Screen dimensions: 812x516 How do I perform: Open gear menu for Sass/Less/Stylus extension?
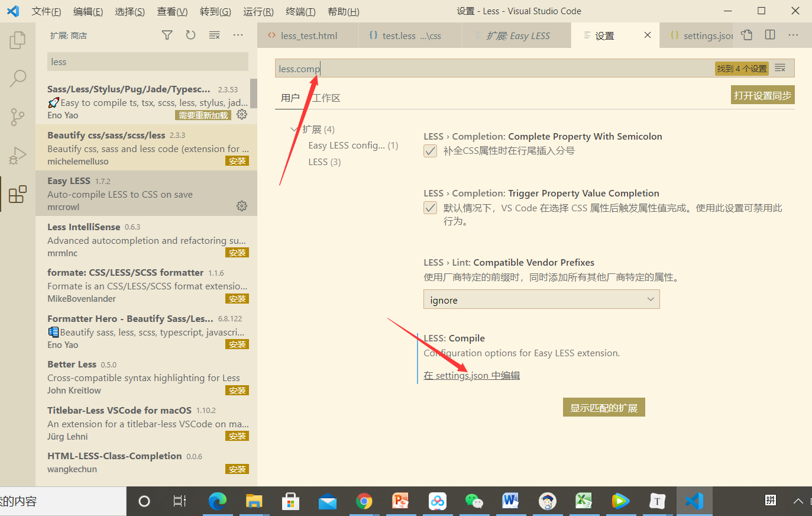[242, 115]
